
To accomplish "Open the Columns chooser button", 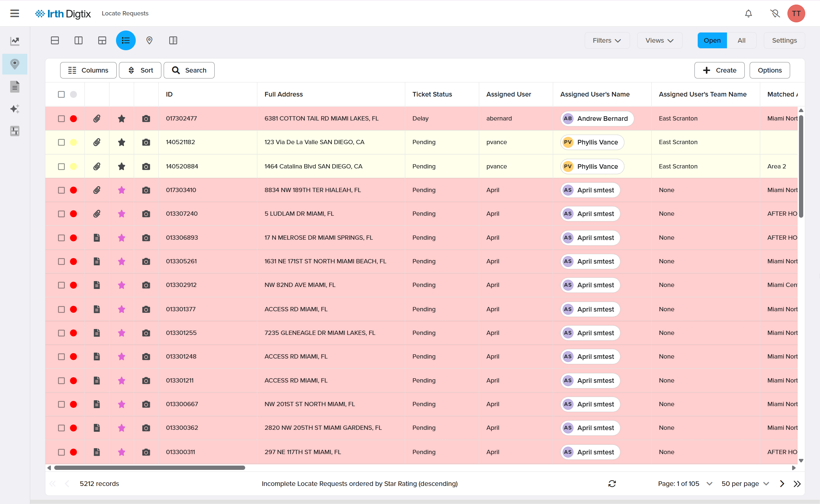I will click(88, 70).
